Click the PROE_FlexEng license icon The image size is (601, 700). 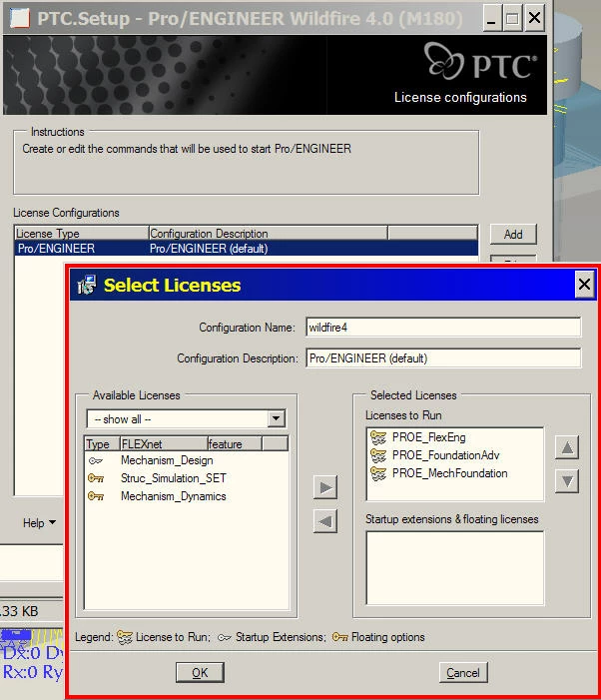click(378, 437)
